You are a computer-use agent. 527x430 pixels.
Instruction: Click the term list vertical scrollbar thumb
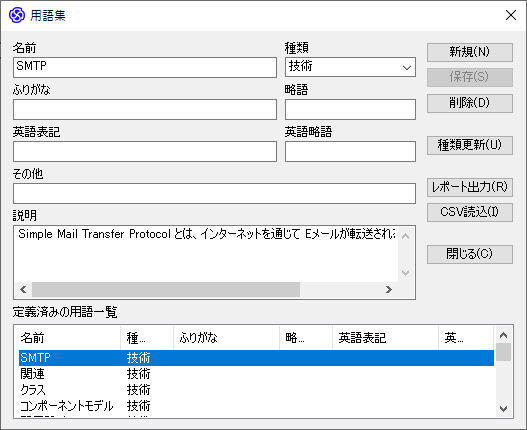tap(503, 352)
